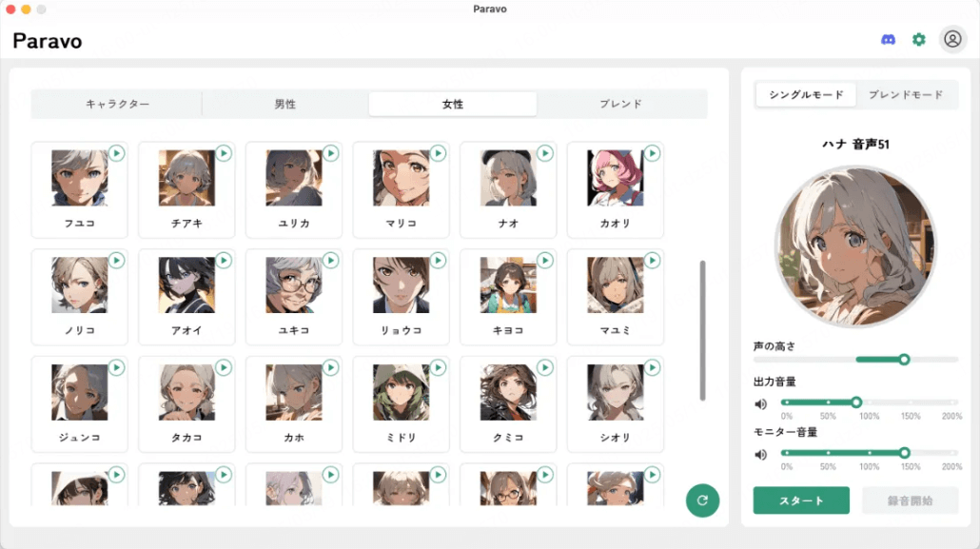
Task: Click the モニター音量 slider handle
Action: coord(904,453)
